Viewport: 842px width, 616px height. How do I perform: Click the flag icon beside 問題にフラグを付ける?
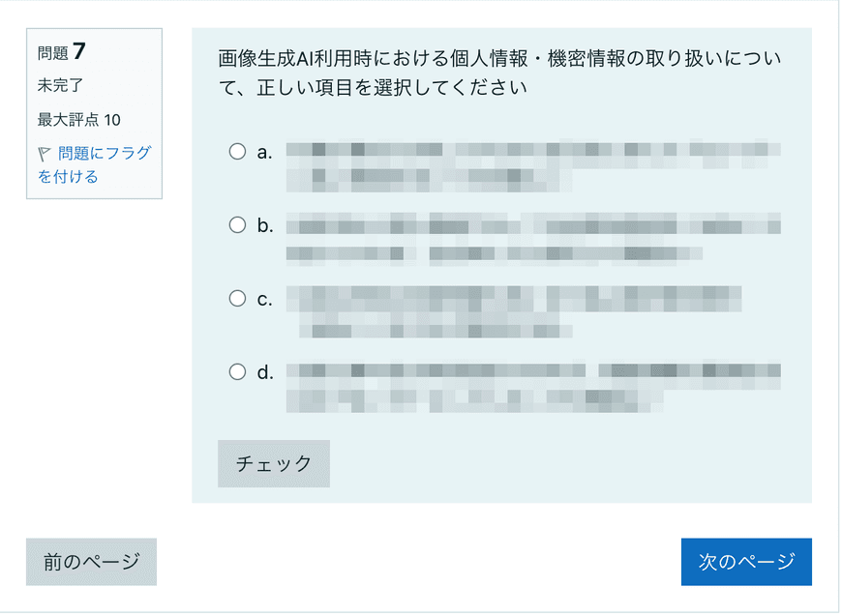tap(45, 155)
